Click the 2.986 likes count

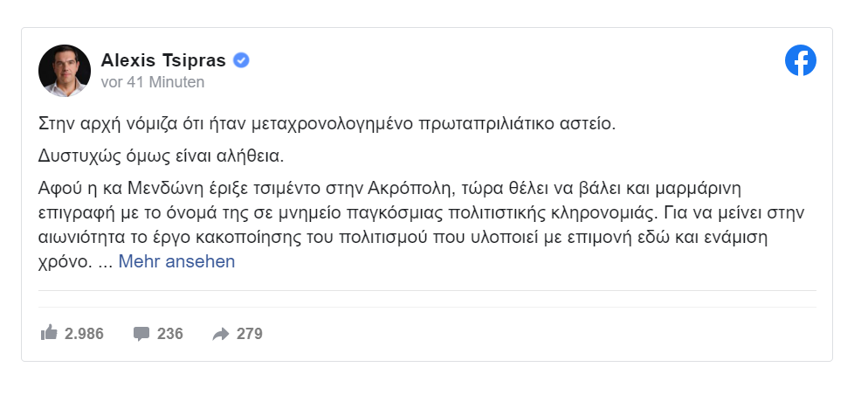pos(84,334)
